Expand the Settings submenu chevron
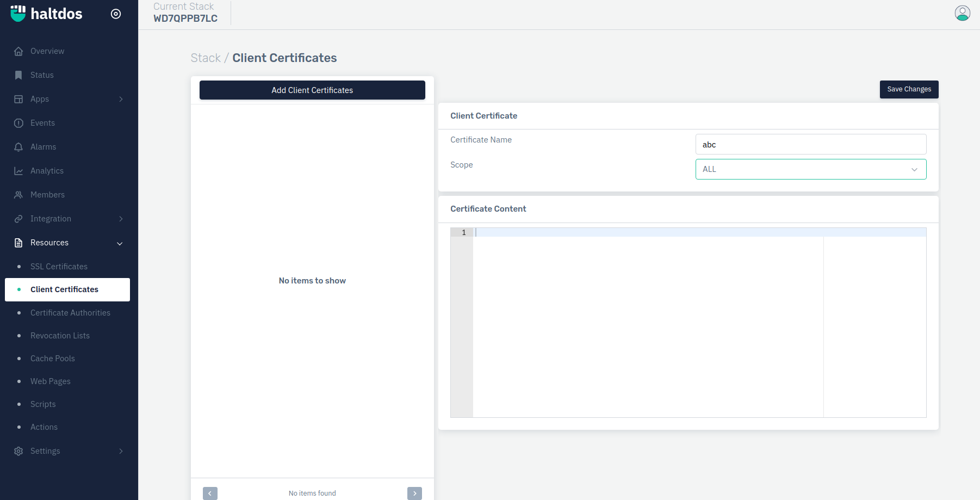The image size is (980, 500). (x=121, y=451)
